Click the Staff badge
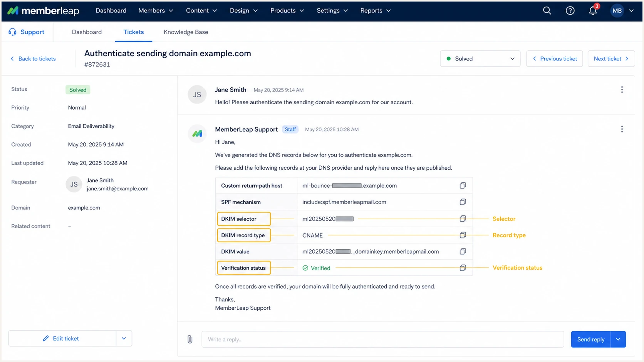The height and width of the screenshot is (362, 644). click(290, 129)
